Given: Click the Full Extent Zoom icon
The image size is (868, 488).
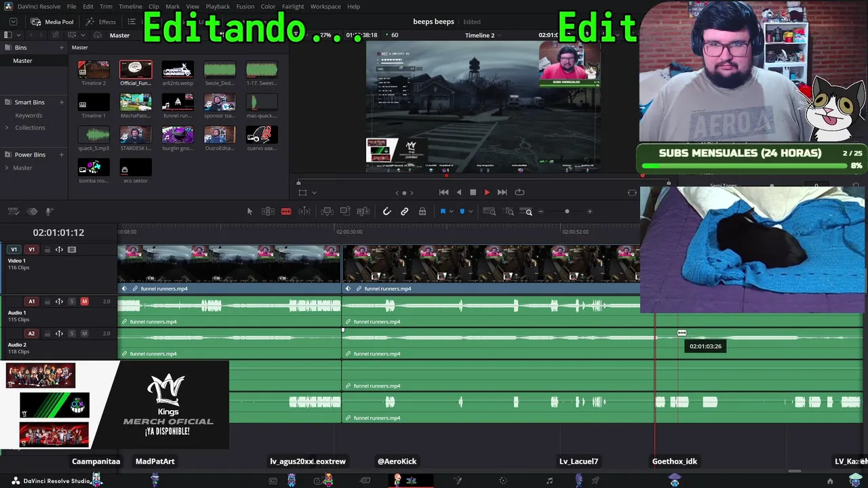Looking at the screenshot, I should pyautogui.click(x=489, y=211).
